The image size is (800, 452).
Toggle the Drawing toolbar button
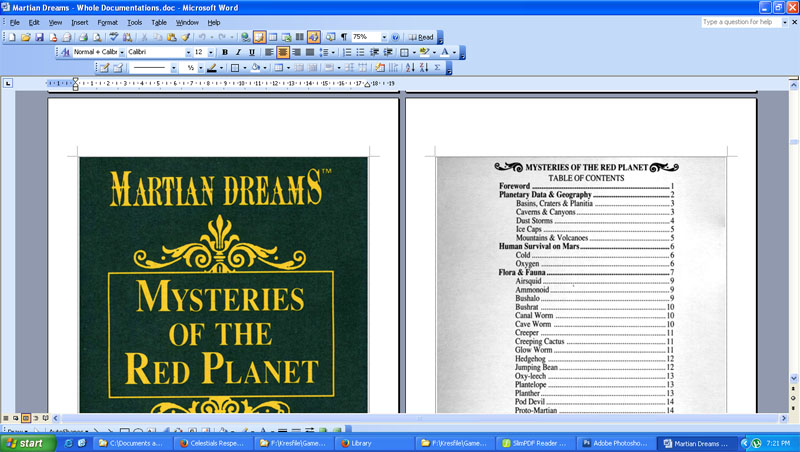(x=313, y=37)
